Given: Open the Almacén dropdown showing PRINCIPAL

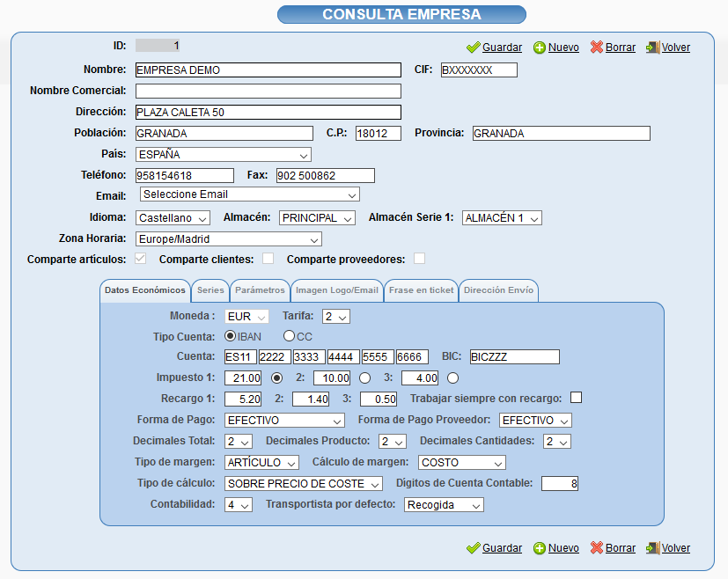Looking at the screenshot, I should click(x=317, y=218).
